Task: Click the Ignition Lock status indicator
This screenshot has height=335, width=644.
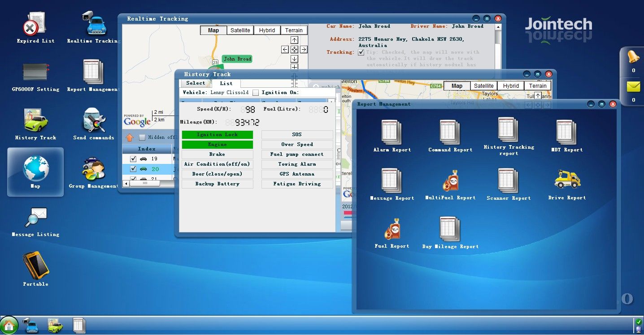Action: 218,135
